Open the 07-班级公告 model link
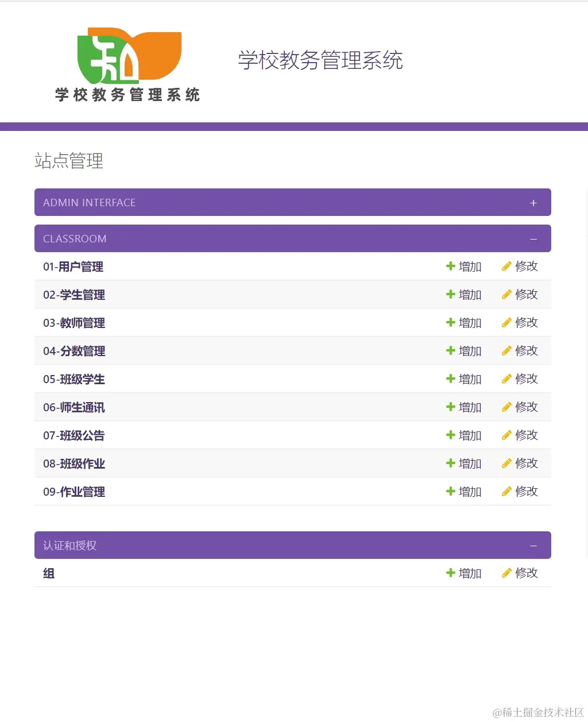588x722 pixels. (x=74, y=435)
